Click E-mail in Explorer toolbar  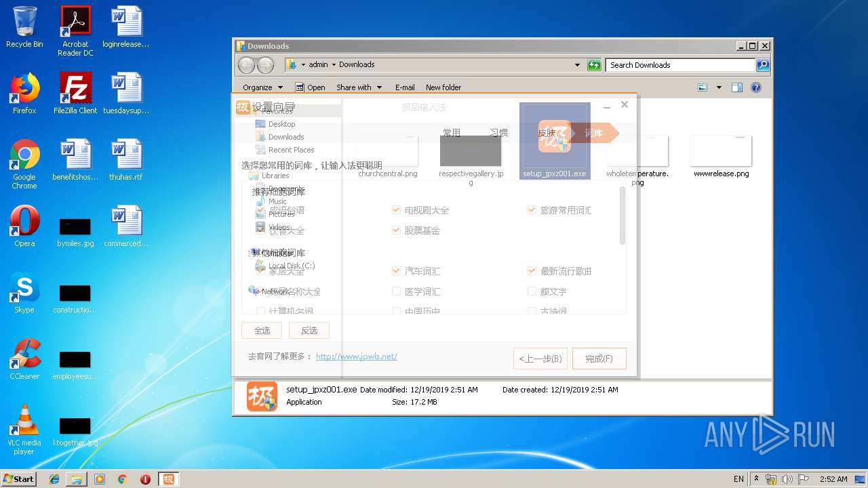[x=405, y=87]
